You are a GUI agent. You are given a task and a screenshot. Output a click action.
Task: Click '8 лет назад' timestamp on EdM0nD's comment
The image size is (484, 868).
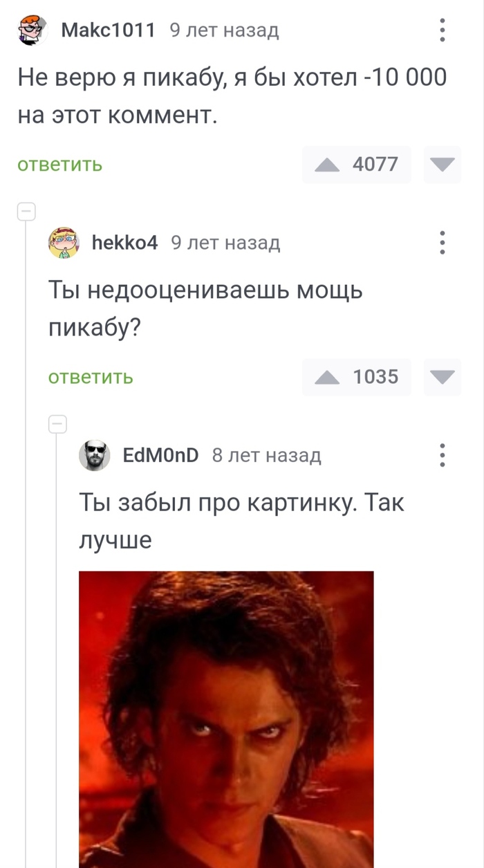[x=266, y=455]
